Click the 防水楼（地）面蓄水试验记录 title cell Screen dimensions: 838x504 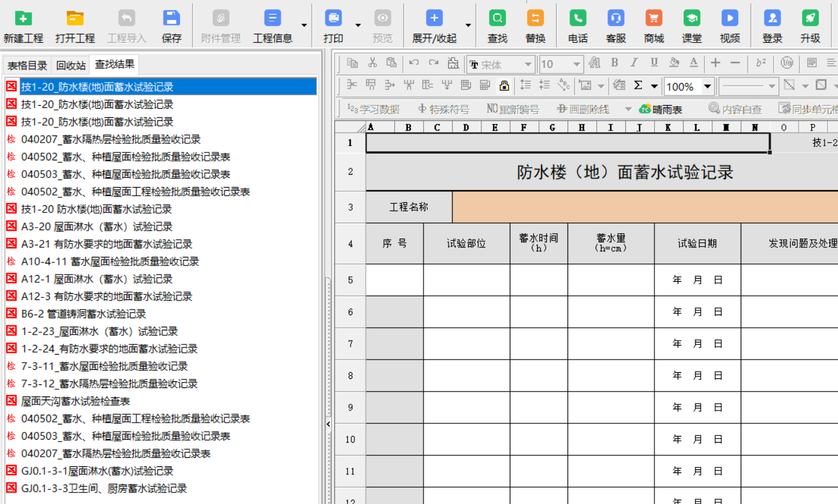(625, 172)
